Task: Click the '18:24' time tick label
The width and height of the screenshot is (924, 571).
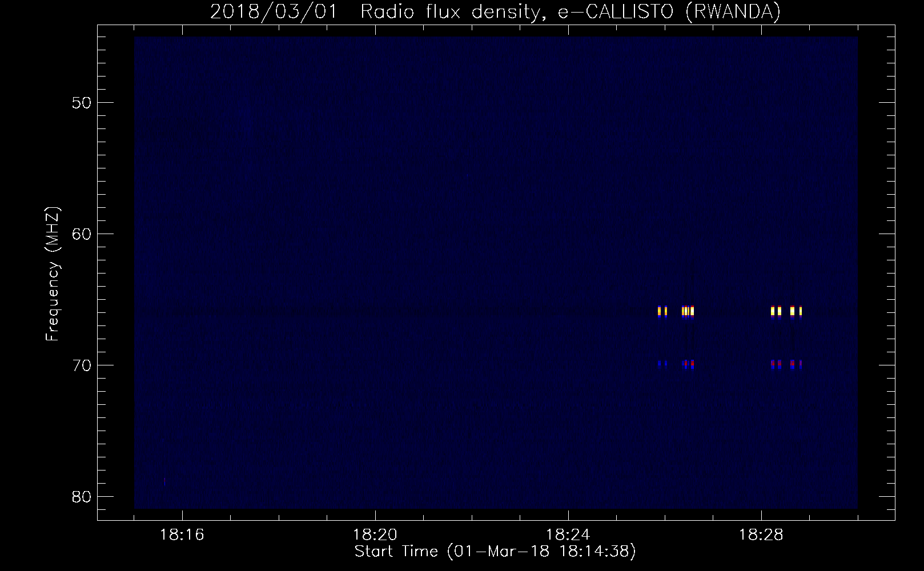Action: coord(568,535)
